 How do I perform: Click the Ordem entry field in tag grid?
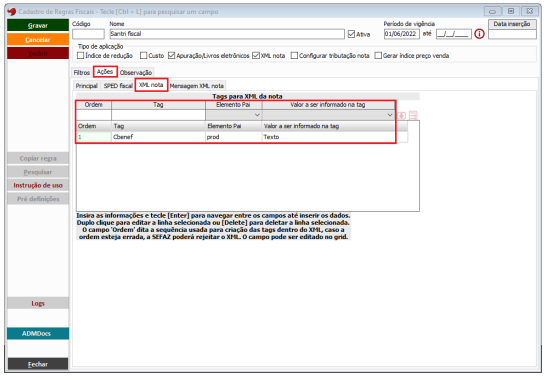click(94, 115)
